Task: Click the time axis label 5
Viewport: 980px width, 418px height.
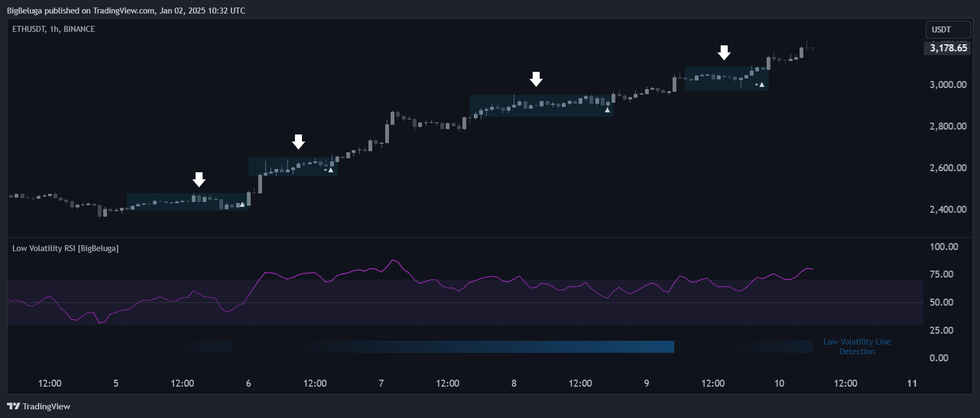Action: coord(116,383)
